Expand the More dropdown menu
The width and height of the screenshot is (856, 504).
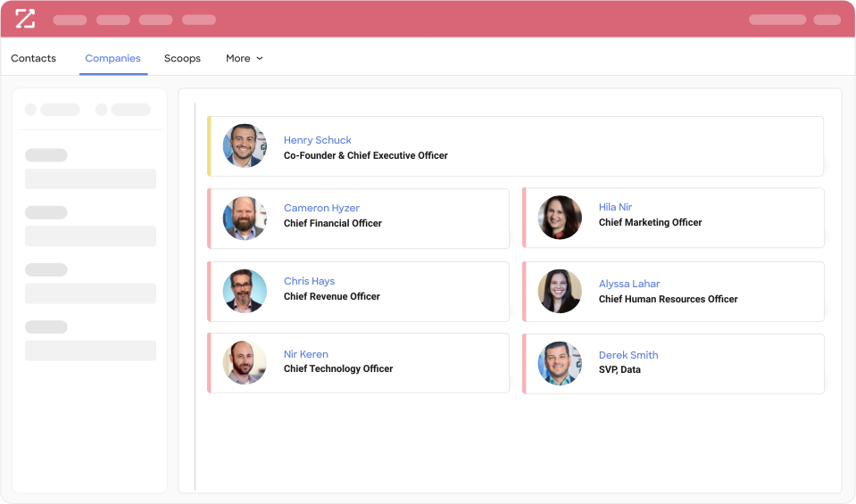pyautogui.click(x=238, y=59)
